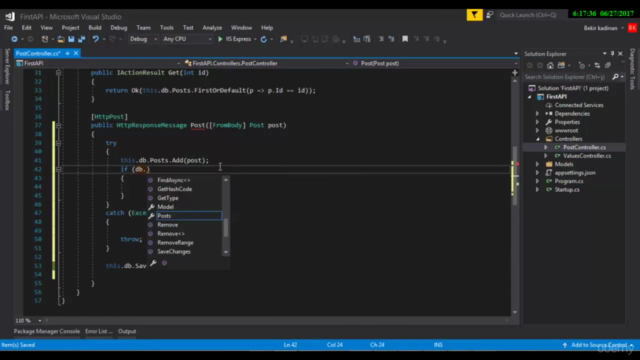This screenshot has height=360, width=640.
Task: Click the Undo toolbar icon
Action: (96, 39)
